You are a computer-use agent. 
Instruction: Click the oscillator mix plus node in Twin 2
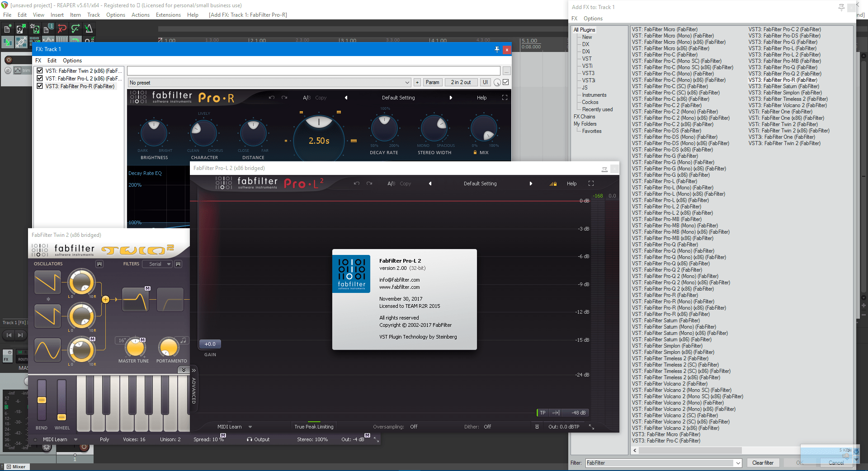click(105, 299)
